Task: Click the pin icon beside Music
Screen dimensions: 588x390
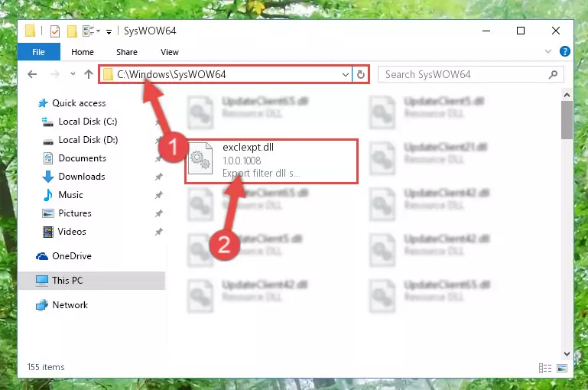Action: coord(159,195)
